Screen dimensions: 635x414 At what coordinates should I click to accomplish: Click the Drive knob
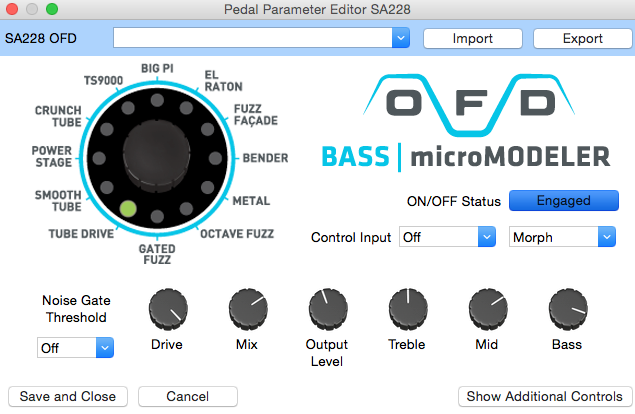click(x=168, y=309)
